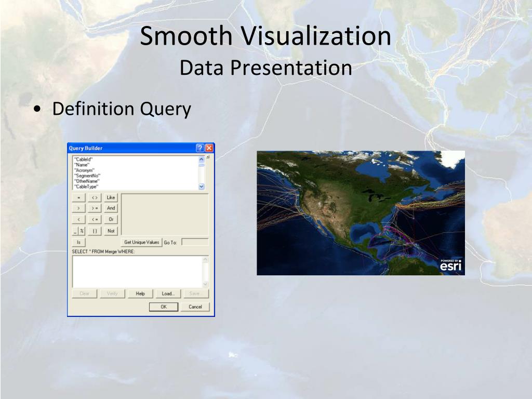Click the WHERE box scroll-up arrow
532x399 pixels.
click(x=205, y=260)
